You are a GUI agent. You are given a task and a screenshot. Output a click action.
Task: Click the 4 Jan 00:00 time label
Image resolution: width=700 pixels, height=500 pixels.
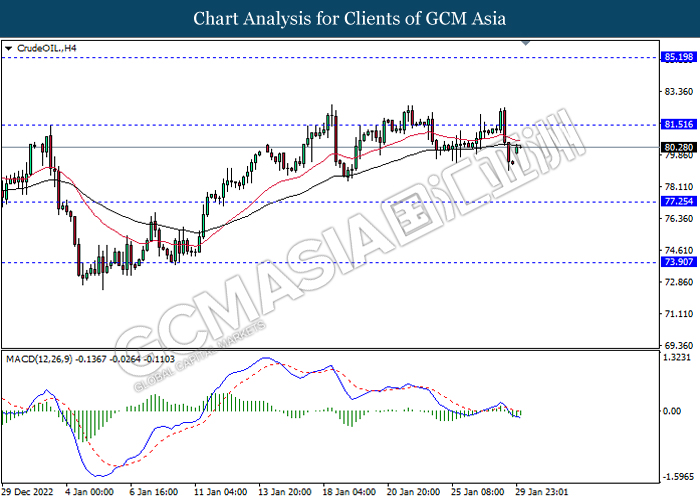coord(89,492)
